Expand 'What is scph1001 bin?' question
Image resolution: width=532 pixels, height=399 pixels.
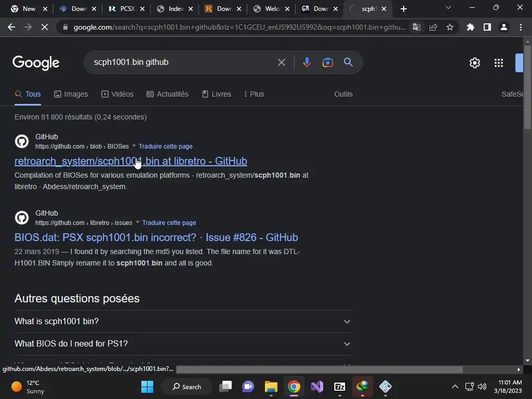coord(183,321)
